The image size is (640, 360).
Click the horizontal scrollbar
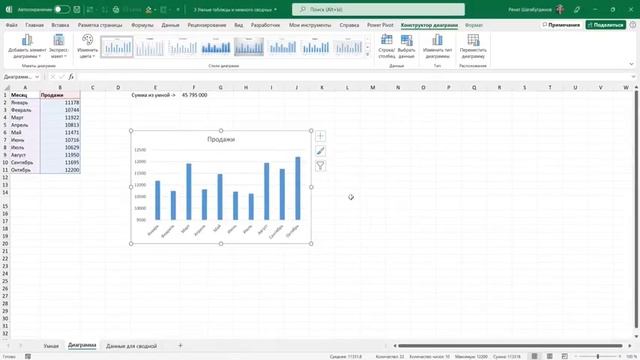coord(510,346)
